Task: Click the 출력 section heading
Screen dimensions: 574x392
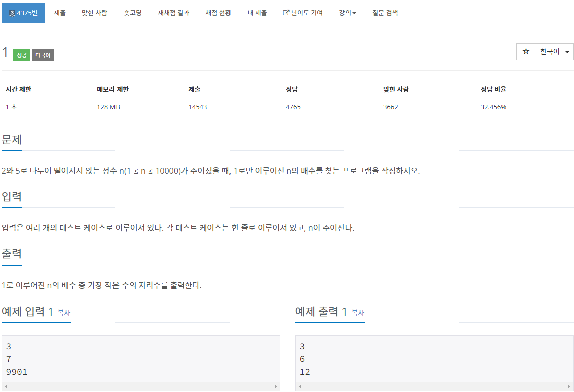Action: click(12, 253)
